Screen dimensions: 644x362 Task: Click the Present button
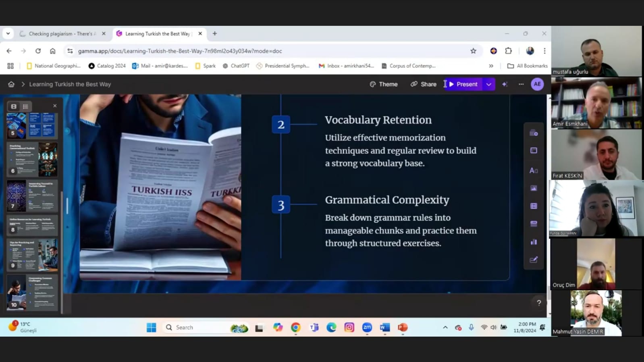[x=463, y=84]
